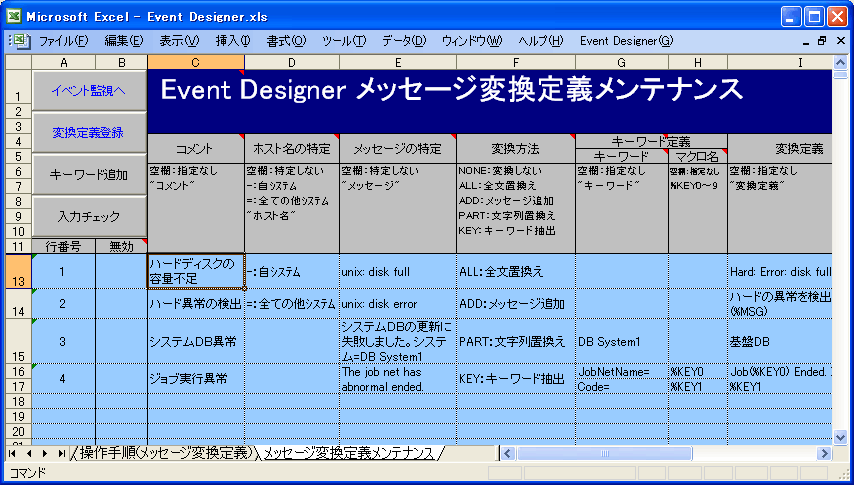Viewport: 854px width, 485px height.
Task: Select row 13 header
Action: click(x=19, y=271)
